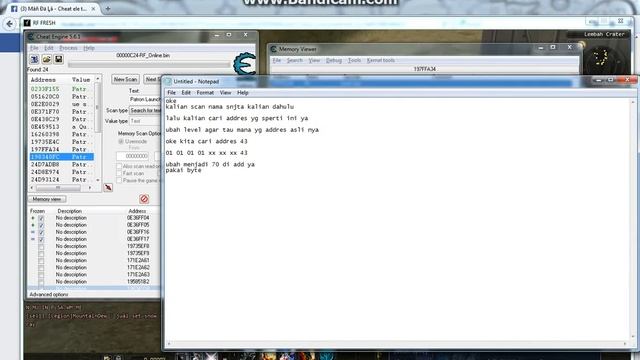The image size is (640, 360).
Task: Open Cheat Engine Help menu
Action: point(89,48)
